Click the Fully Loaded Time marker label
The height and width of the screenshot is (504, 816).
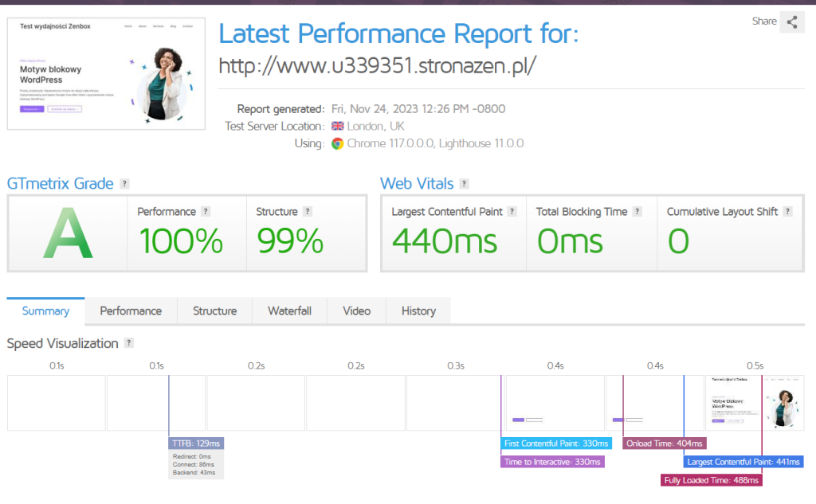pyautogui.click(x=712, y=480)
